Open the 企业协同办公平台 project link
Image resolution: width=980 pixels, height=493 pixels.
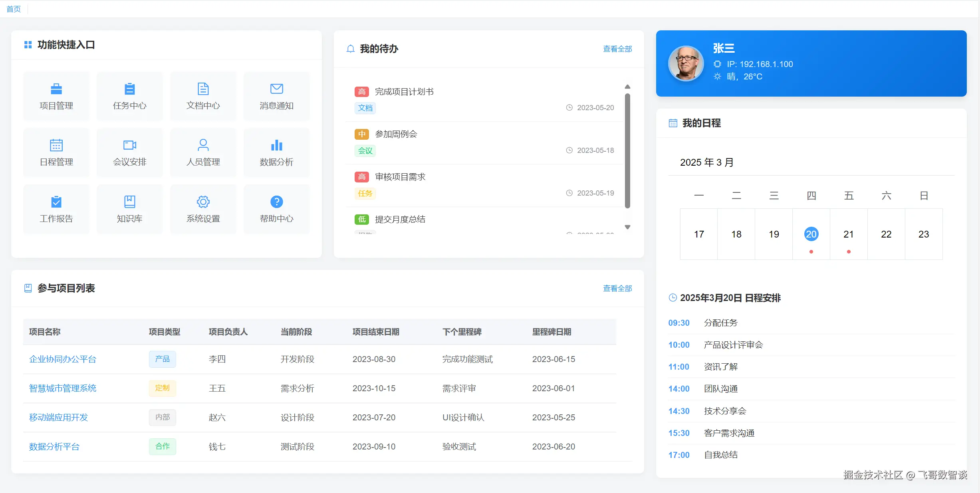63,359
